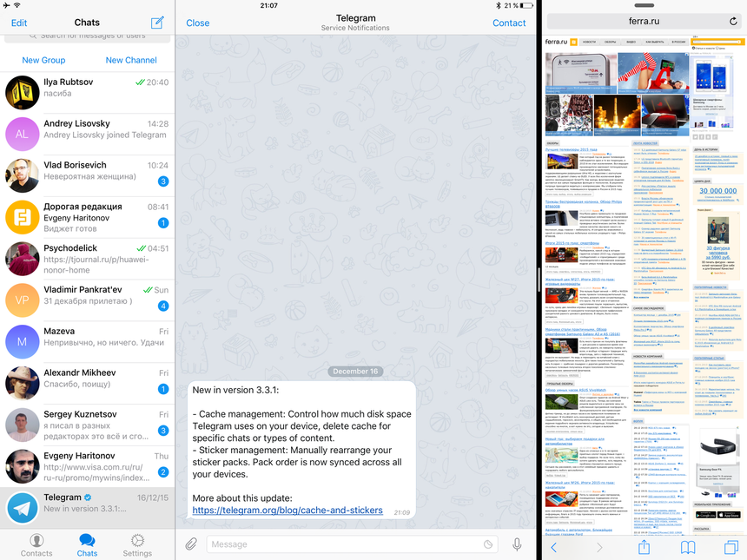Tap the microphone voice message icon
Screen dimensions: 747x560
pos(517,544)
